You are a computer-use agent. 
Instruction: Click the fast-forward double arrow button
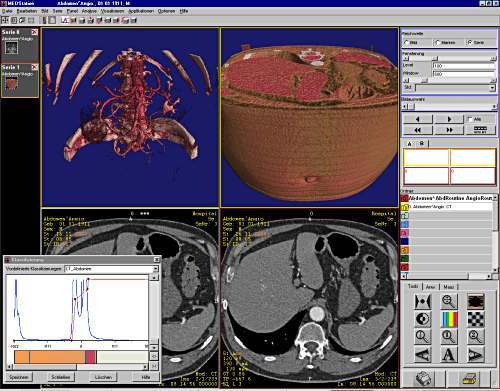pyautogui.click(x=449, y=130)
